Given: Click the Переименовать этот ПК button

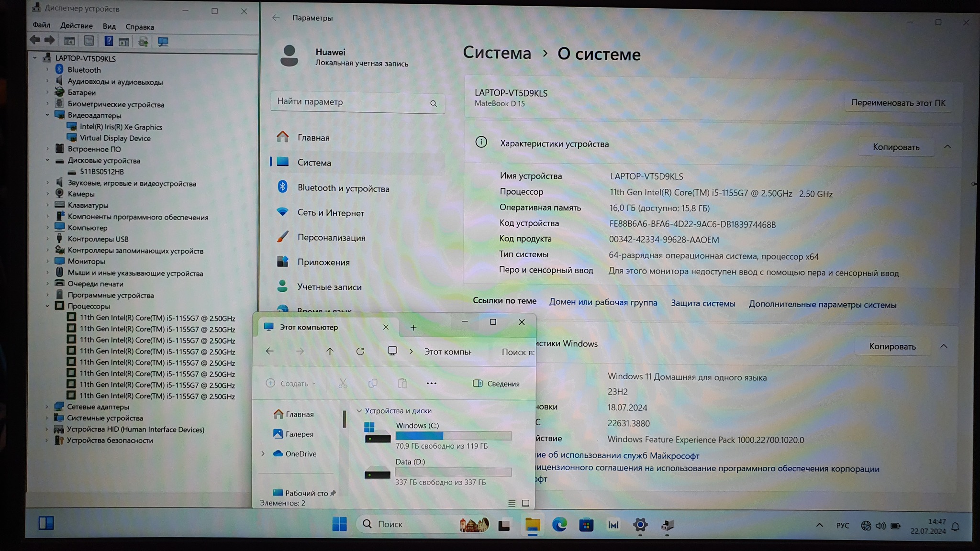Looking at the screenshot, I should pos(898,103).
